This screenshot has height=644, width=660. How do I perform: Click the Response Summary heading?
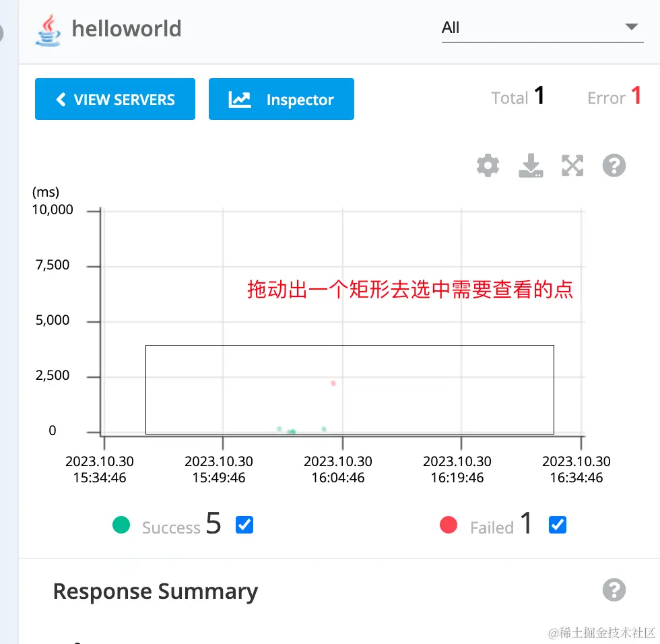tap(156, 591)
